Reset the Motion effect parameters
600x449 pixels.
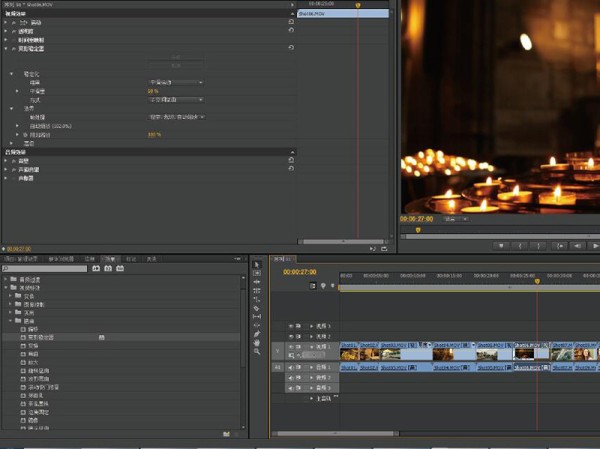(291, 22)
